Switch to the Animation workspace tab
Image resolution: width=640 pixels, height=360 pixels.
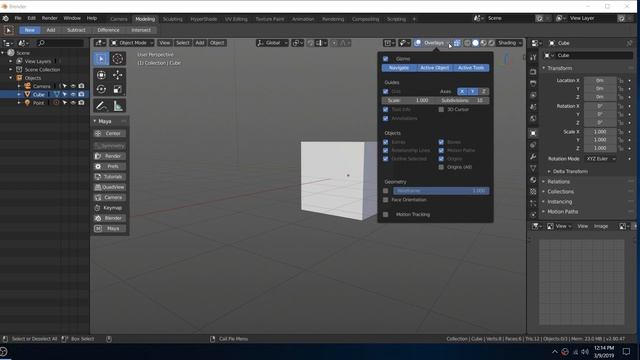pos(303,19)
